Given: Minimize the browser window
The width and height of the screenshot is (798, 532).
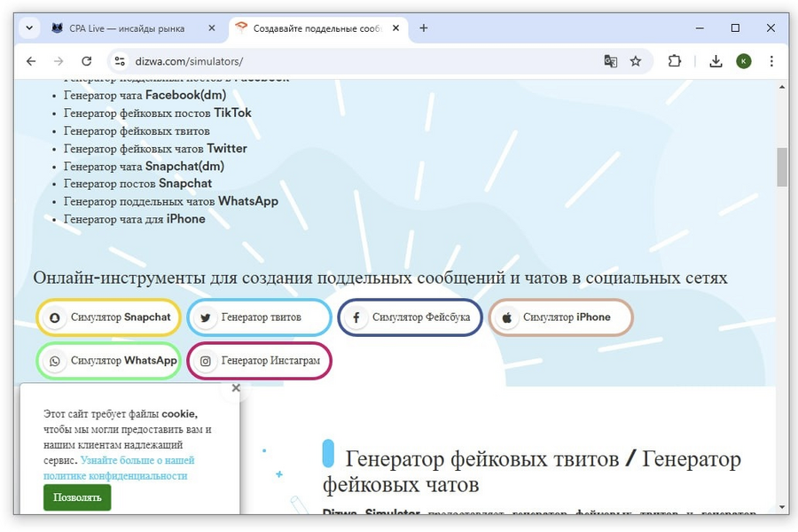Looking at the screenshot, I should pos(700,28).
